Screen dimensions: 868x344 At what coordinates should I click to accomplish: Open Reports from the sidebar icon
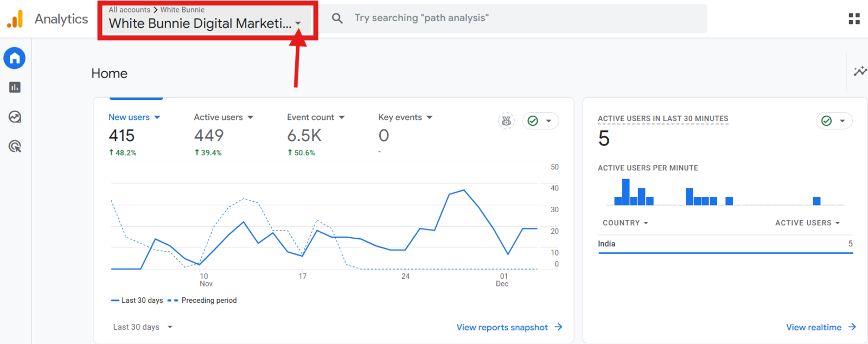click(15, 87)
